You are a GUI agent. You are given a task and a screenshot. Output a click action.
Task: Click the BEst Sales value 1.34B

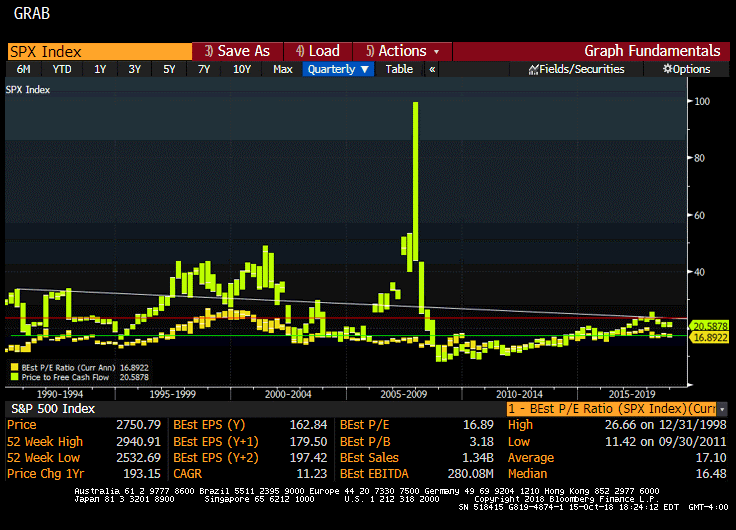pyautogui.click(x=478, y=458)
